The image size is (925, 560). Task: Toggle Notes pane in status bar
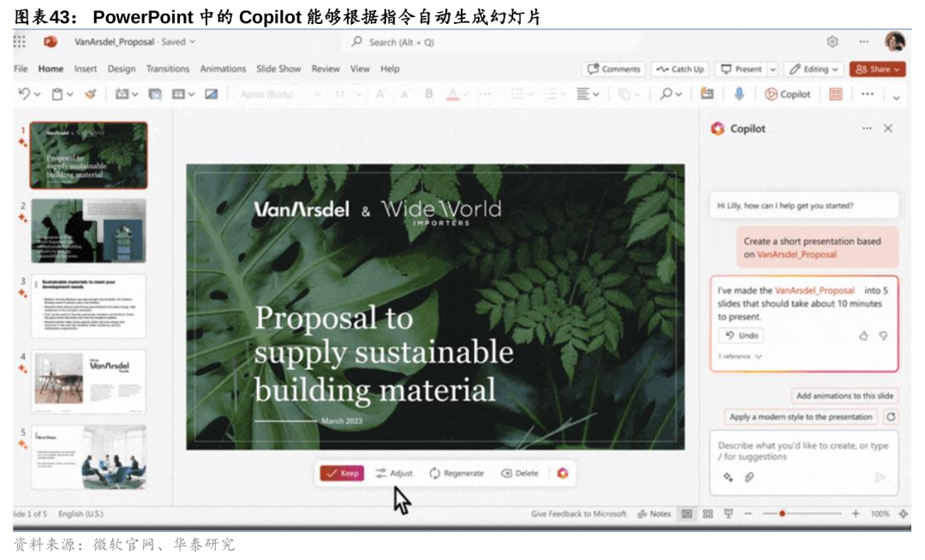point(654,514)
